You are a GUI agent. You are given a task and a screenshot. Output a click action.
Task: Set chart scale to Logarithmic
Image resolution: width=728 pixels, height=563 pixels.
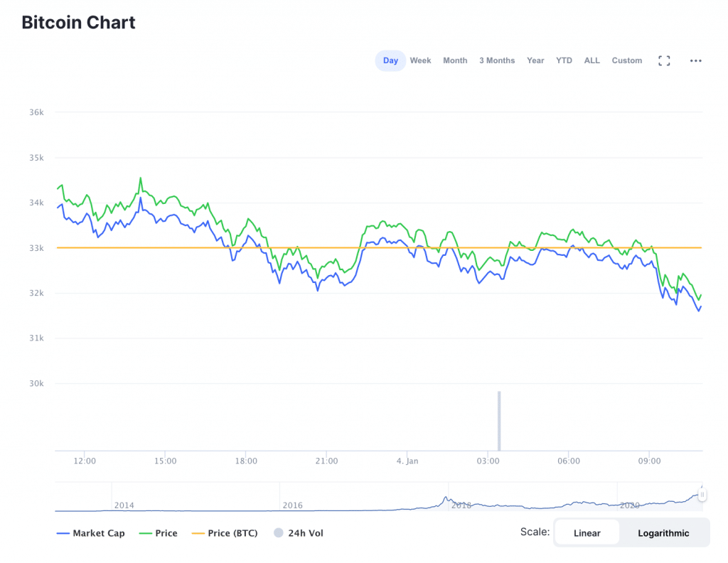click(x=663, y=533)
